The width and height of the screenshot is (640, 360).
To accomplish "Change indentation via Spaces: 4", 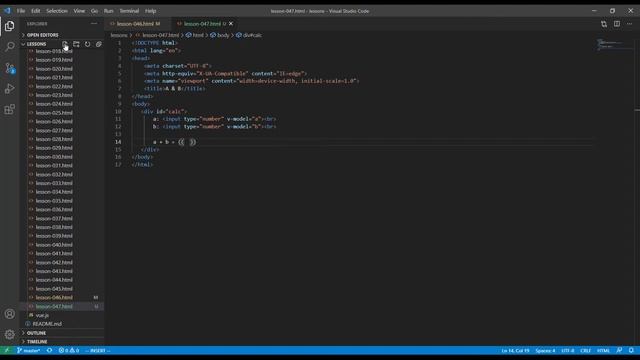I will [545, 350].
